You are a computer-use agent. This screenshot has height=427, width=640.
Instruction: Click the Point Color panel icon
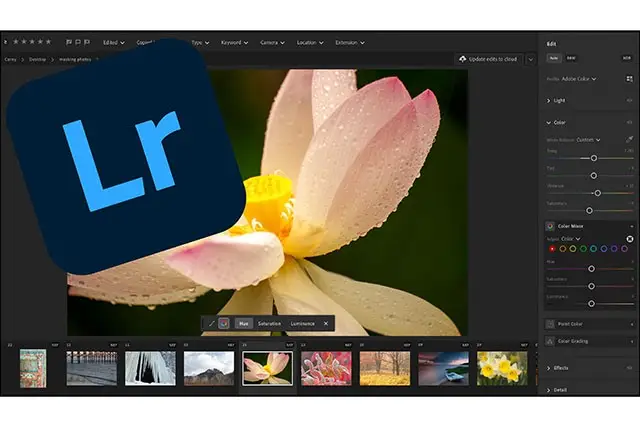tap(550, 324)
